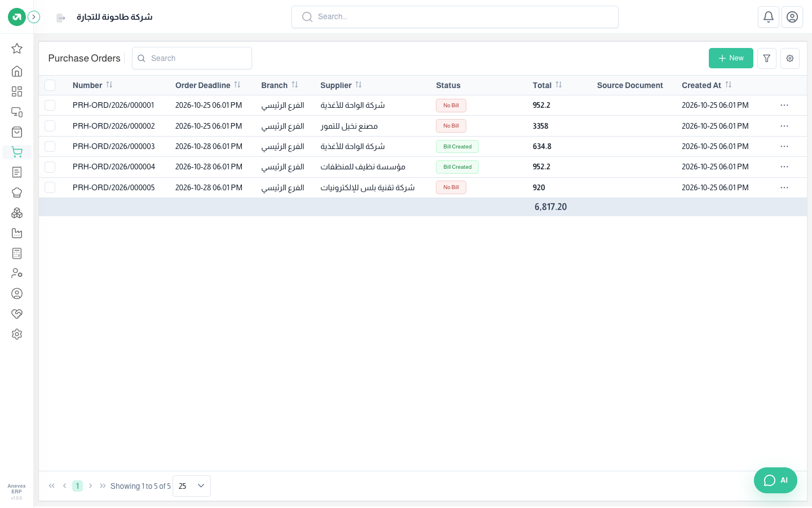Focus the Purchase Orders search field

point(192,58)
